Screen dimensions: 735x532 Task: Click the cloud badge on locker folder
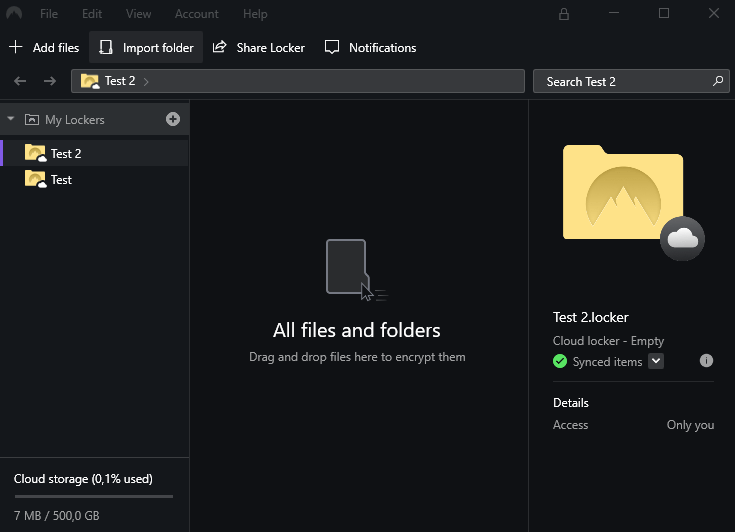tap(682, 239)
